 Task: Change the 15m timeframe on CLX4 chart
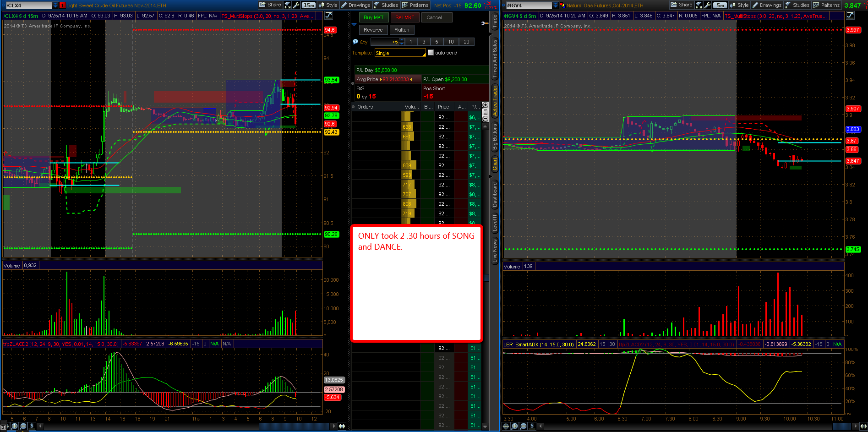(309, 5)
